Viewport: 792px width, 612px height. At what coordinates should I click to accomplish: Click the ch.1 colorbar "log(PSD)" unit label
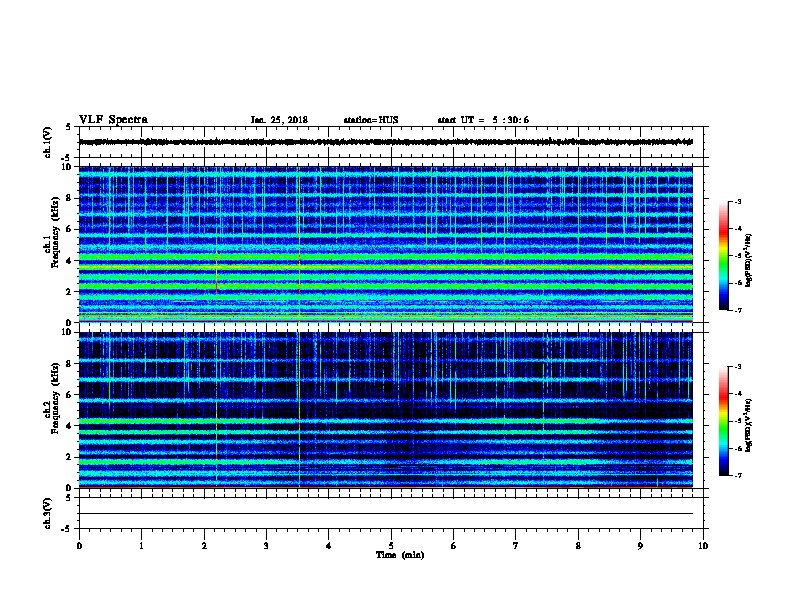coord(749,260)
